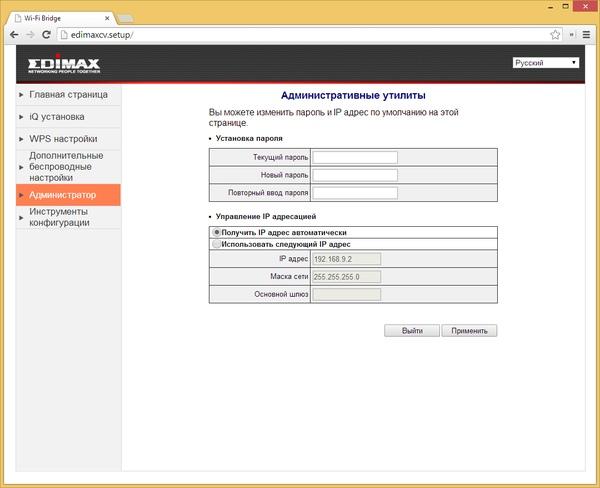Click the Применить button
600x488 pixels.
click(x=469, y=331)
